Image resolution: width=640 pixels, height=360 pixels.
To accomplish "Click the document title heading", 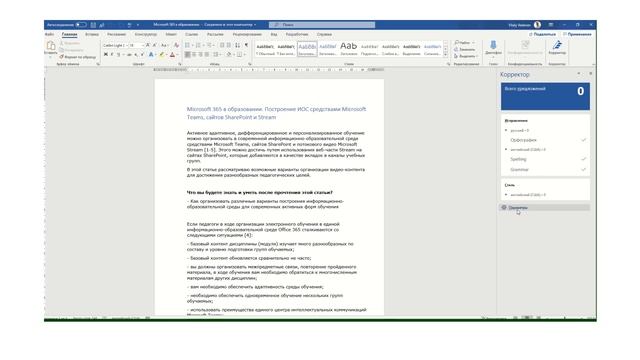I will coord(276,113).
